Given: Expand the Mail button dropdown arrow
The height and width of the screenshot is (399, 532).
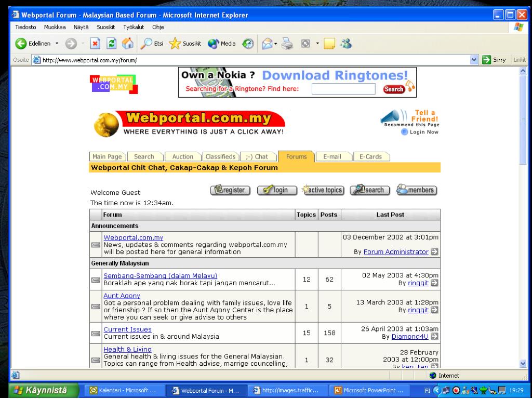Looking at the screenshot, I should (275, 44).
